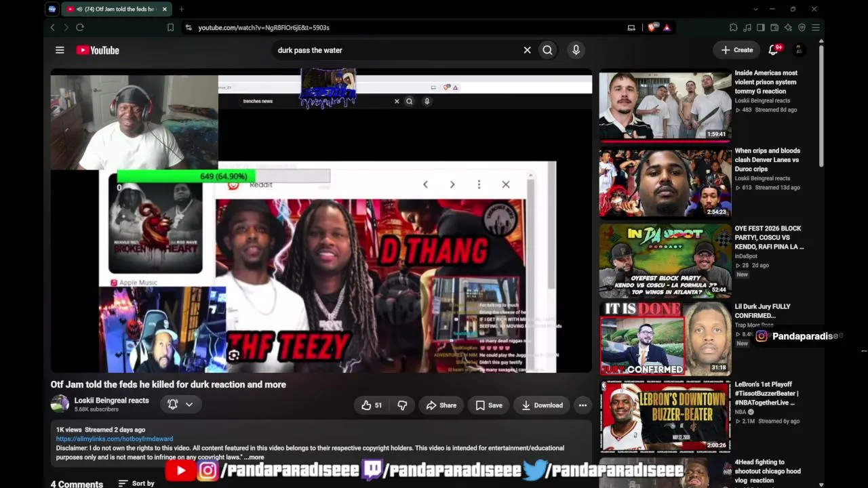Open 'Inside Americas most violent prison system' title
The width and height of the screenshot is (868, 488).
(x=766, y=82)
